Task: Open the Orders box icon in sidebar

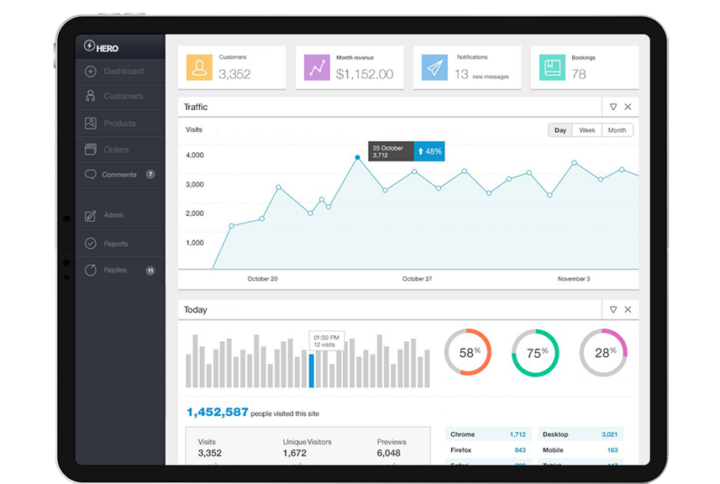Action: tap(90, 149)
